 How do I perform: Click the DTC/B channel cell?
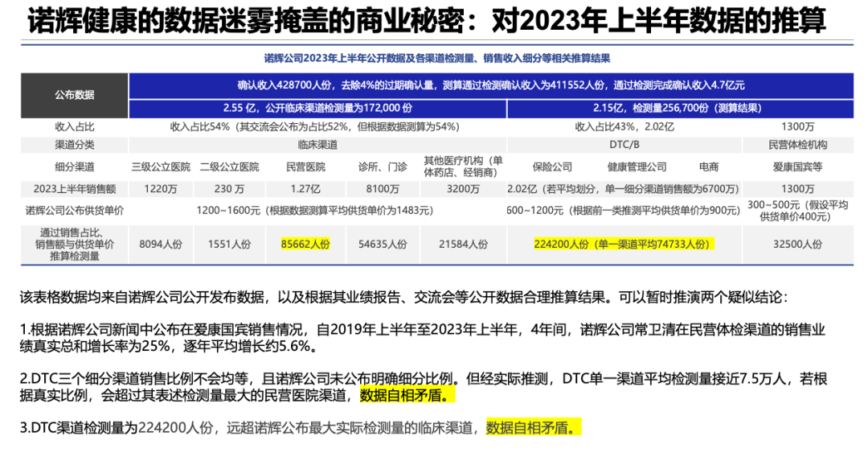624,145
